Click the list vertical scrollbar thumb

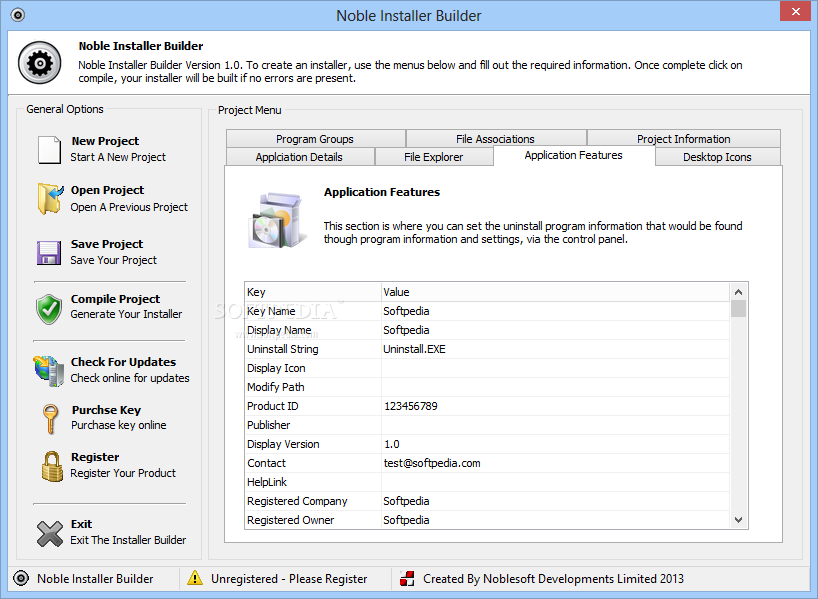738,308
